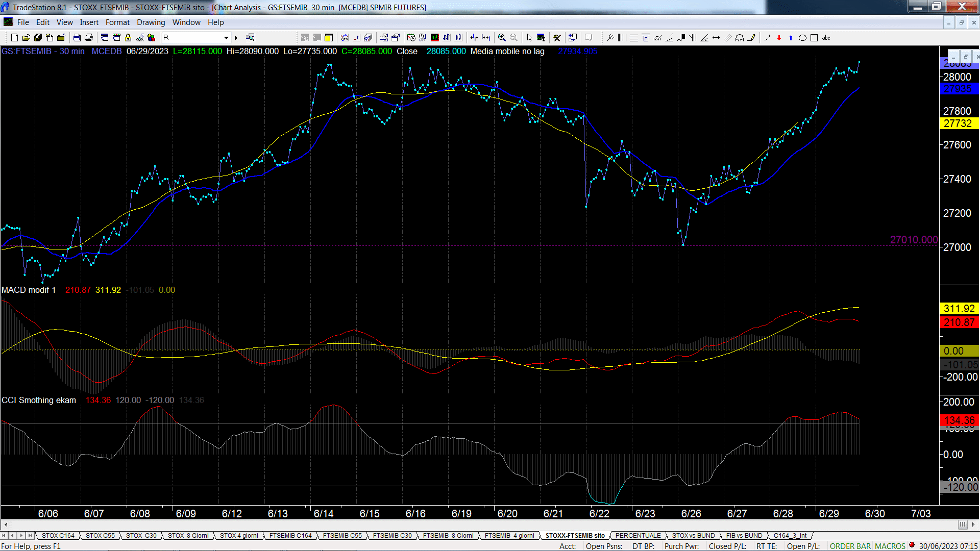Click the New document icon
This screenshot has height=551, width=980.
tap(14, 38)
